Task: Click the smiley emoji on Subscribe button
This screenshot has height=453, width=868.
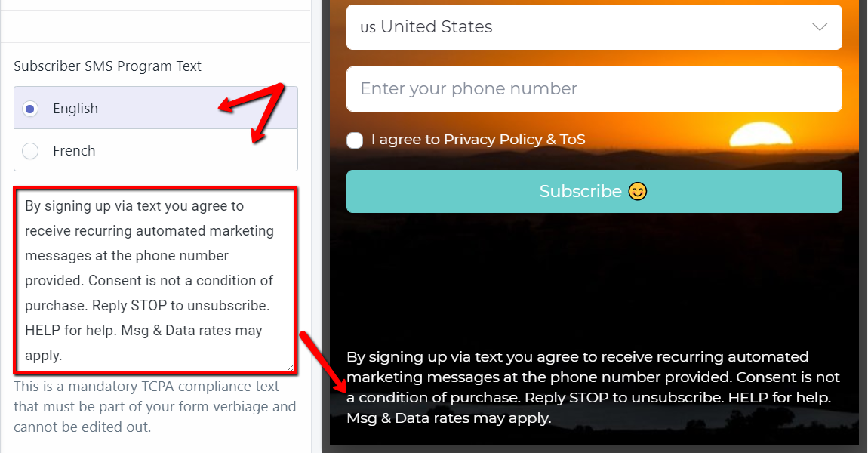Action: point(637,191)
